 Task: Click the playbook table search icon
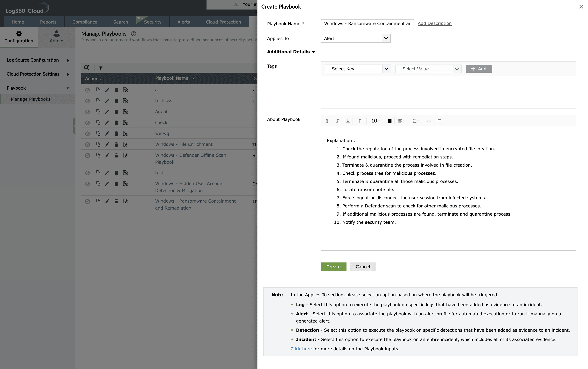tap(86, 68)
